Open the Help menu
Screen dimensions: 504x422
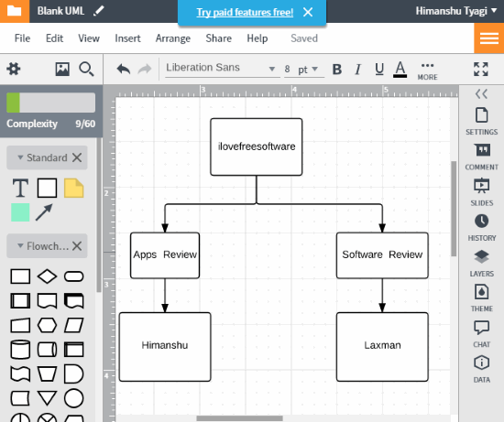point(257,38)
